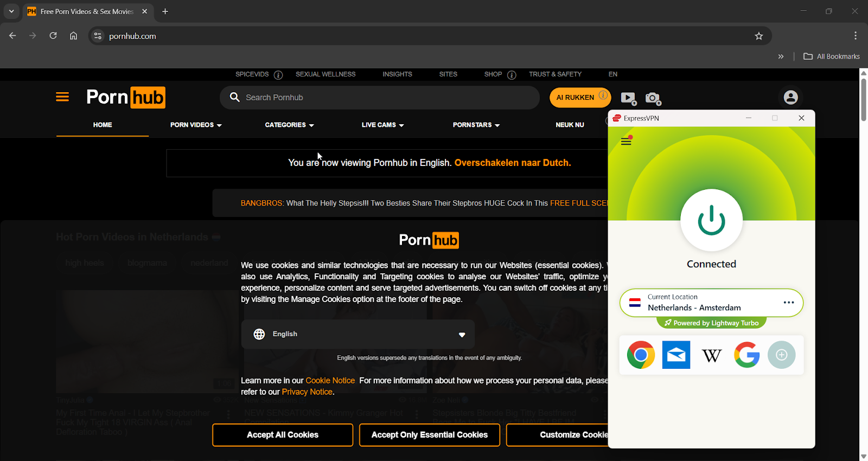Open a new browser tab
This screenshot has width=868, height=461.
165,11
